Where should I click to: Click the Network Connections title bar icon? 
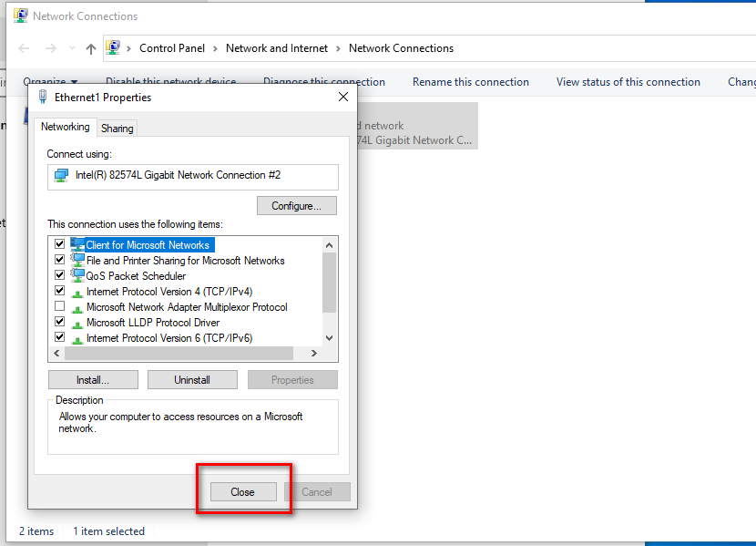[x=21, y=15]
